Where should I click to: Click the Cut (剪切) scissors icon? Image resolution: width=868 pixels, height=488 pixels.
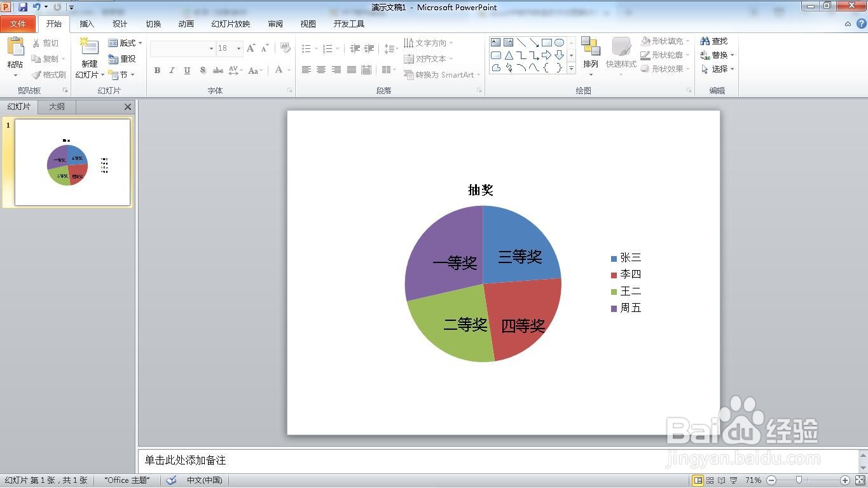36,43
